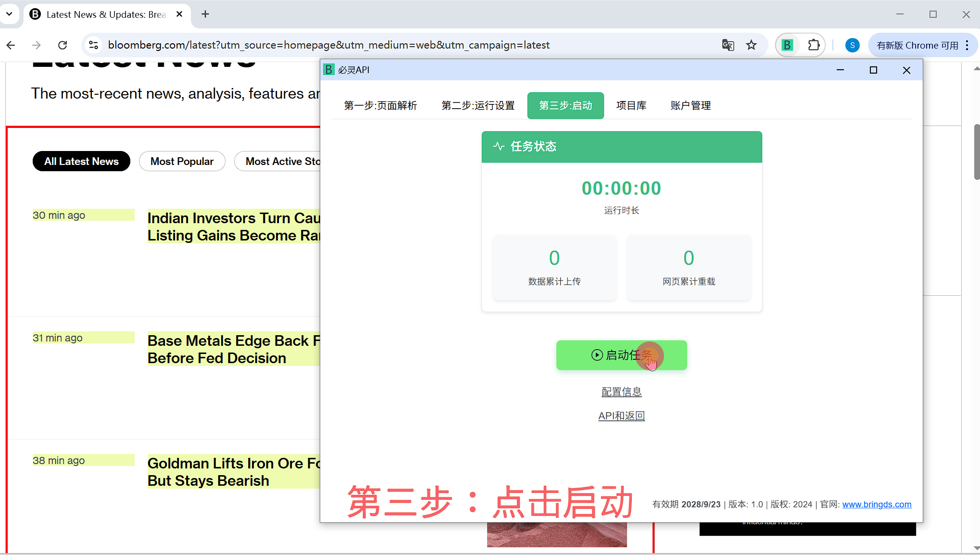Screen dimensions: 980x555
Task: Go back to the previous page
Action: 11,45
